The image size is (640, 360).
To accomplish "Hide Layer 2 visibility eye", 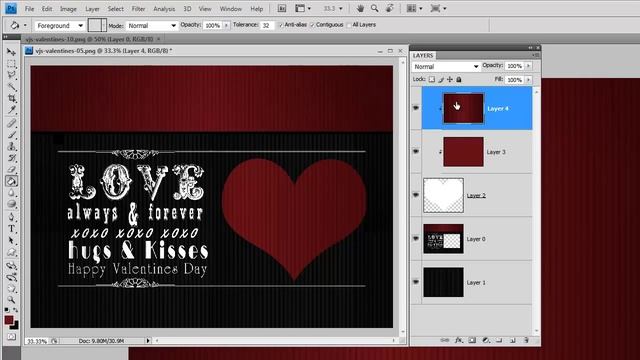I will click(x=416, y=195).
